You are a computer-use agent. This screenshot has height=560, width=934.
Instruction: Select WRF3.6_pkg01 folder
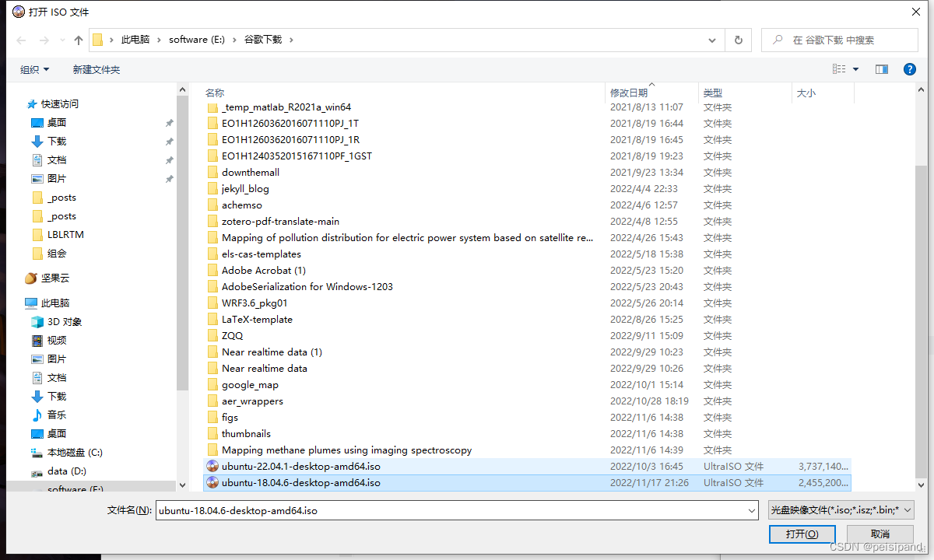click(255, 303)
